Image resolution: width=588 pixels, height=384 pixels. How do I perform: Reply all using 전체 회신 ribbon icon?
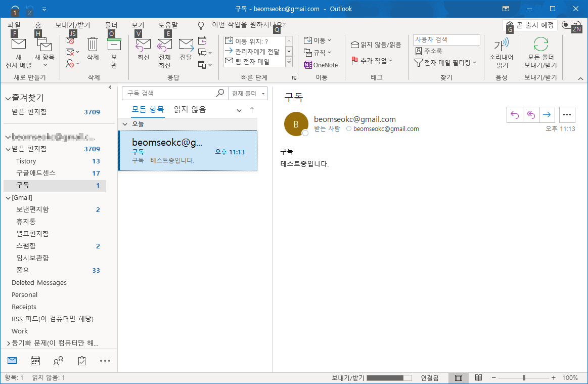point(165,53)
